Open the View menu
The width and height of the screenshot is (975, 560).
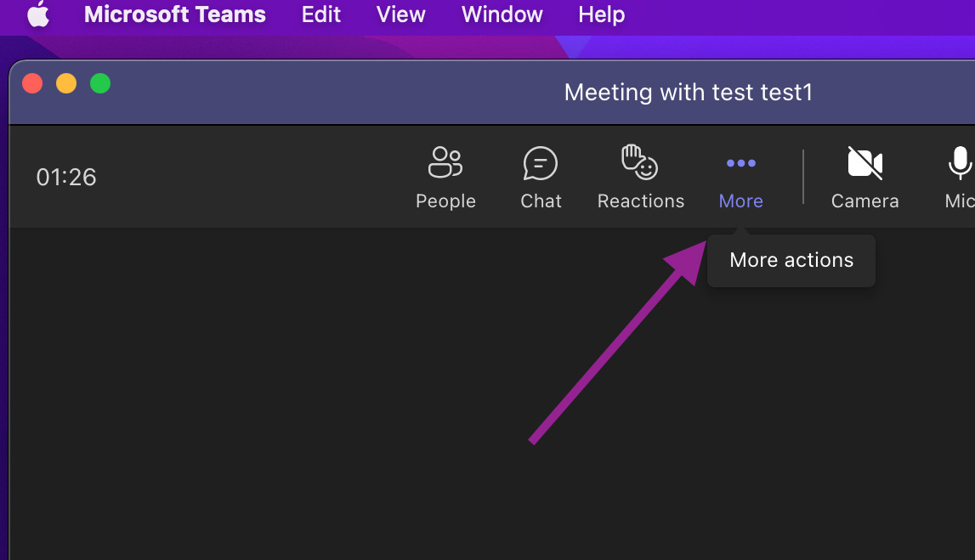(x=400, y=14)
